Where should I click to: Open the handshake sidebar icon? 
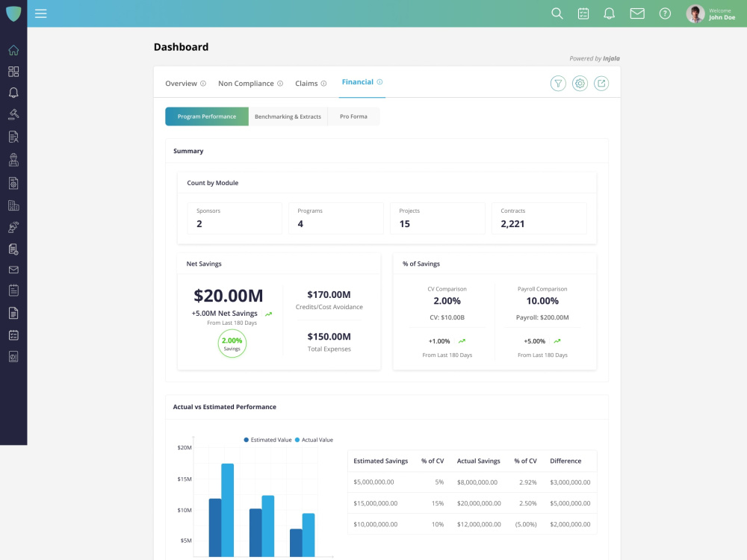point(13,227)
